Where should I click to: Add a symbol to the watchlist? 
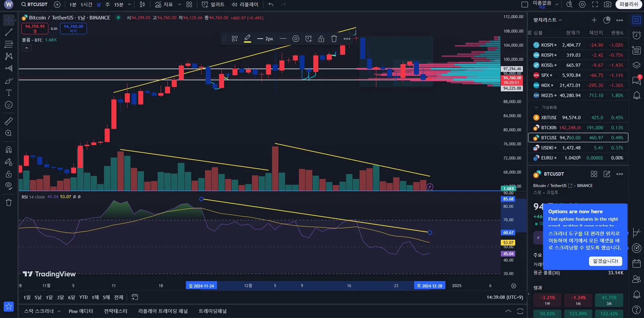(x=594, y=20)
